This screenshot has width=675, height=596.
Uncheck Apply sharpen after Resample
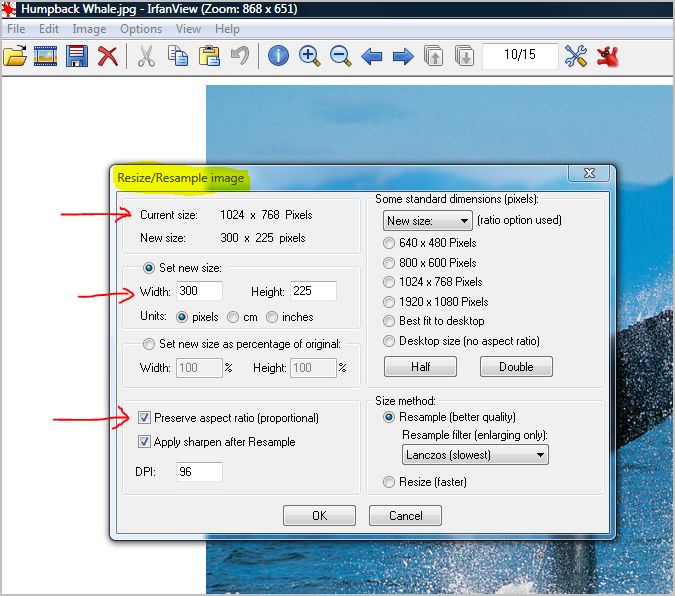pos(145,442)
